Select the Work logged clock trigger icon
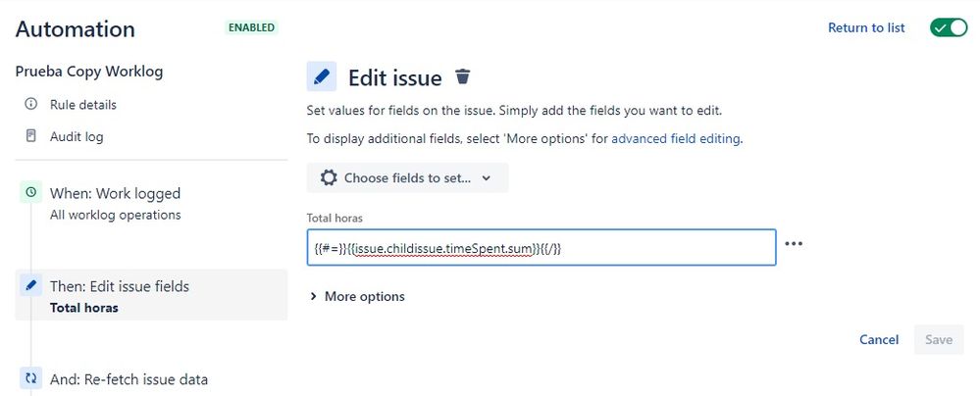Viewport: 980px width, 396px height. click(x=30, y=192)
